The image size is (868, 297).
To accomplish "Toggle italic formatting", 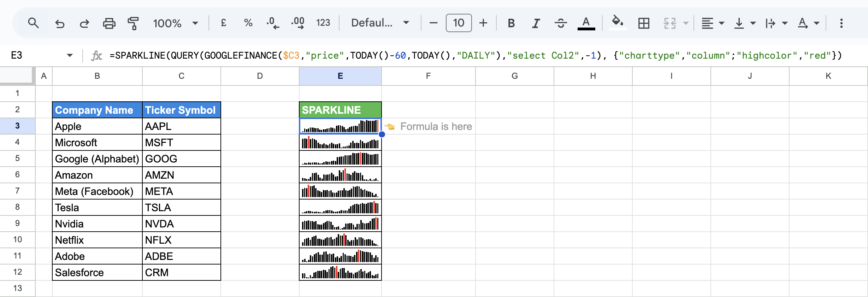I will [x=536, y=23].
